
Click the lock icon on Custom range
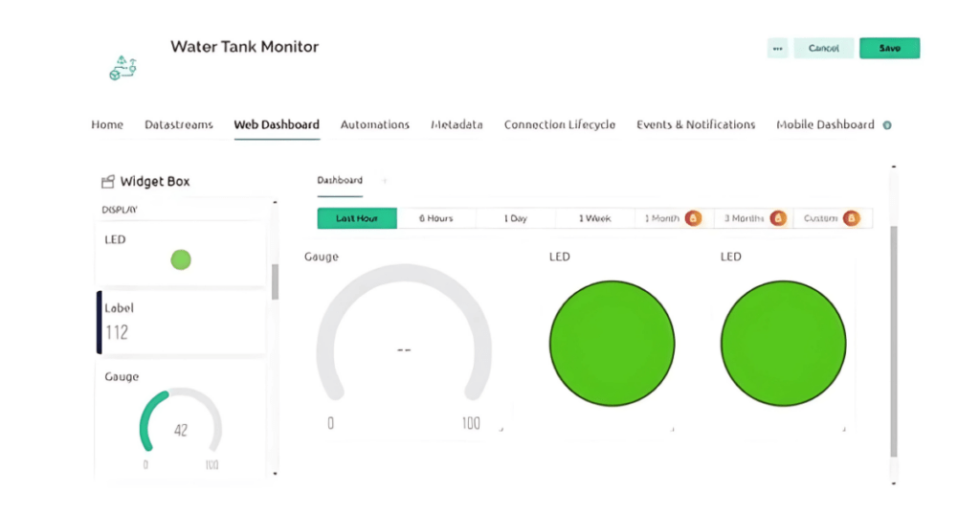(x=851, y=218)
